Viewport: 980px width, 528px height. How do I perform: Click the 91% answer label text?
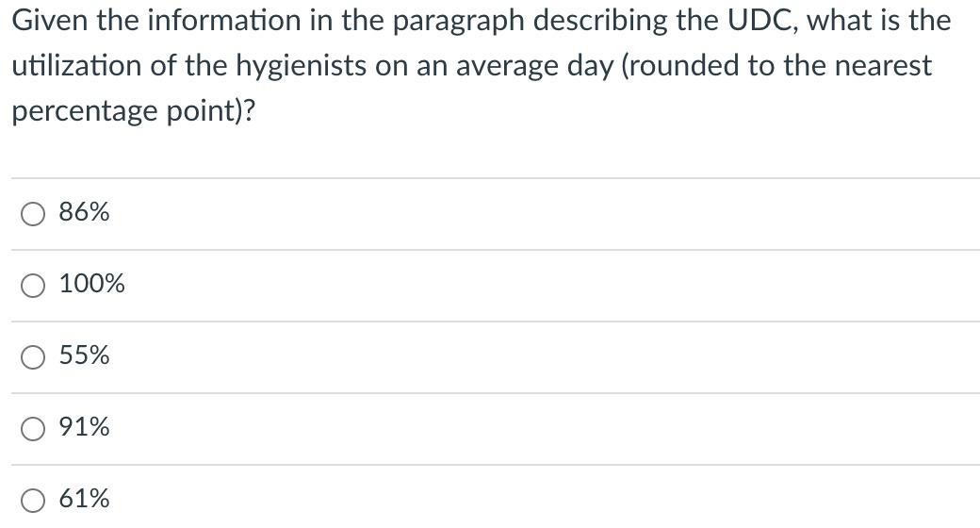coord(85,427)
